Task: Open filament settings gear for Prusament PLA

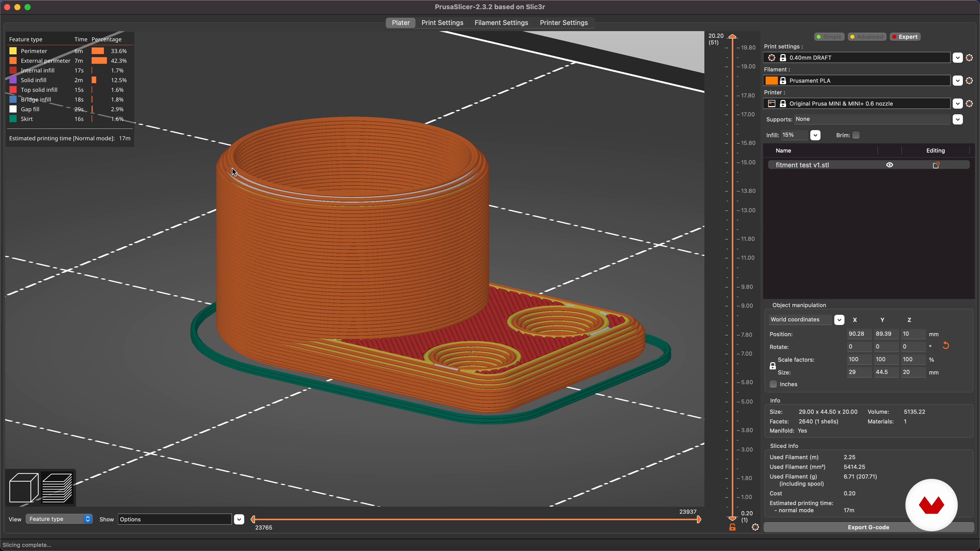Action: pyautogui.click(x=969, y=81)
